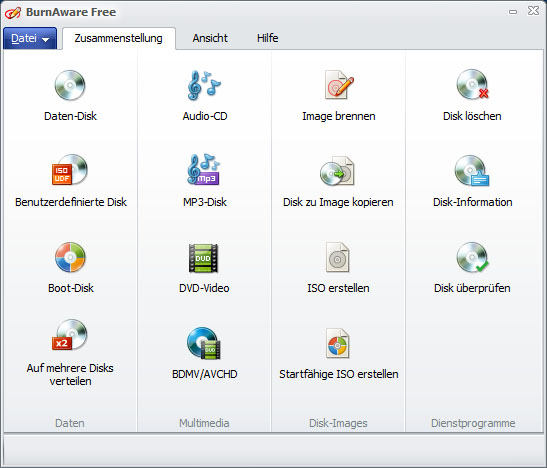The height and width of the screenshot is (468, 547).
Task: Open Startfähige ISO erstellen icon
Action: [337, 344]
